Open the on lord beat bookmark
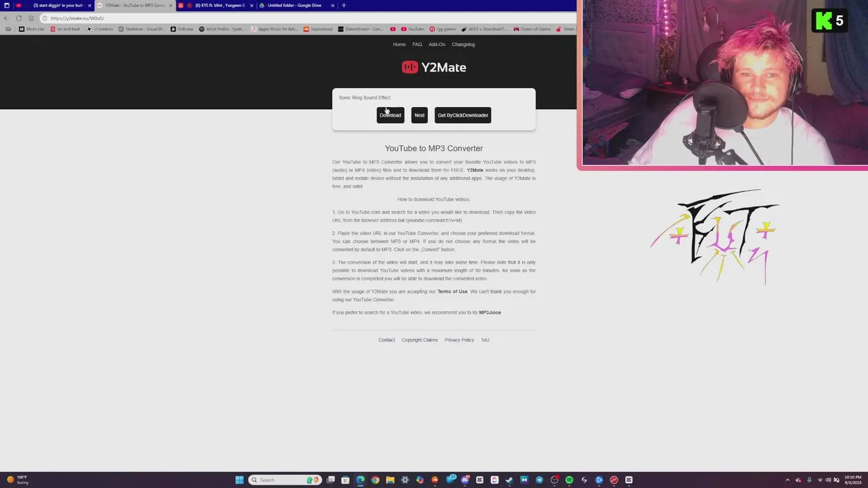The height and width of the screenshot is (488, 868). (x=65, y=29)
